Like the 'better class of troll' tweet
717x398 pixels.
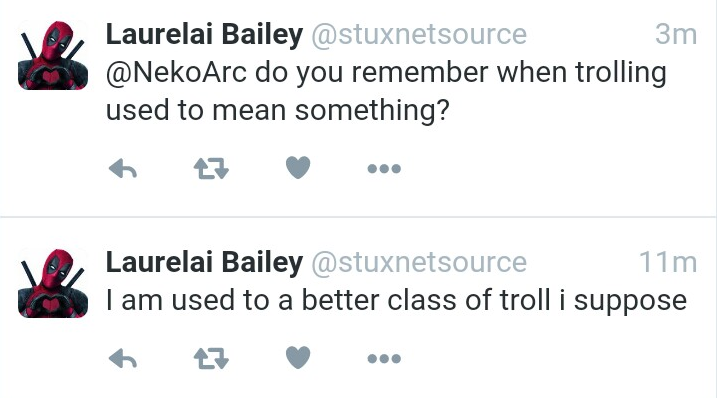298,357
